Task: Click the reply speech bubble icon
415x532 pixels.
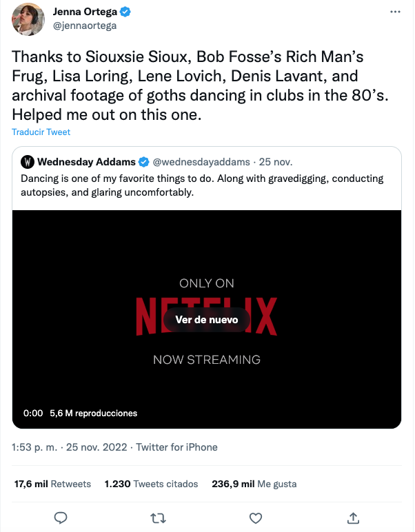Action: tap(60, 518)
